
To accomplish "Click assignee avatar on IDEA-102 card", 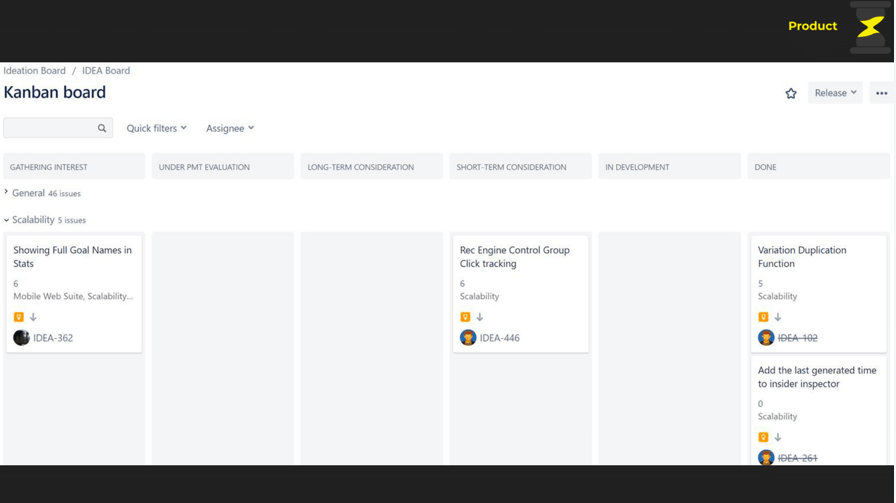I will tap(766, 338).
